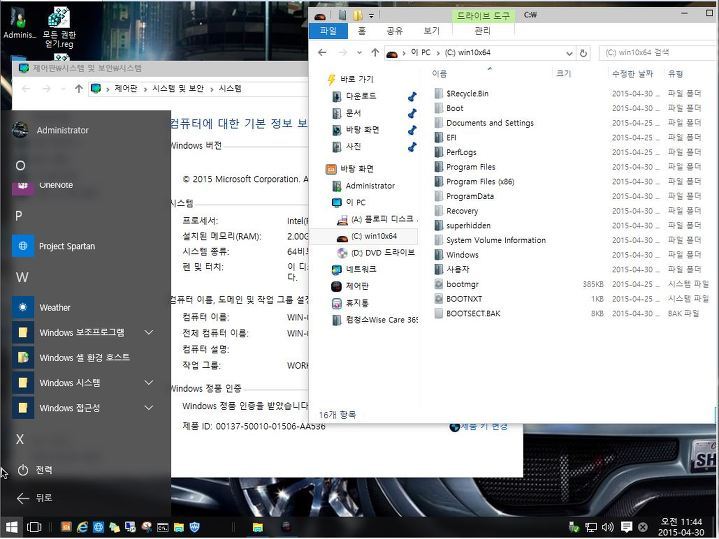719x539 pixels.
Task: Open 휴지통 in navigation pane
Action: coord(357,303)
